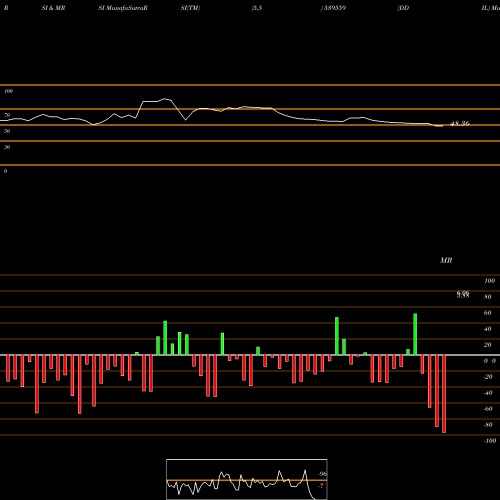
Task: Select the 'SI MunafaSutraR' title text
Action: (x=123, y=8)
